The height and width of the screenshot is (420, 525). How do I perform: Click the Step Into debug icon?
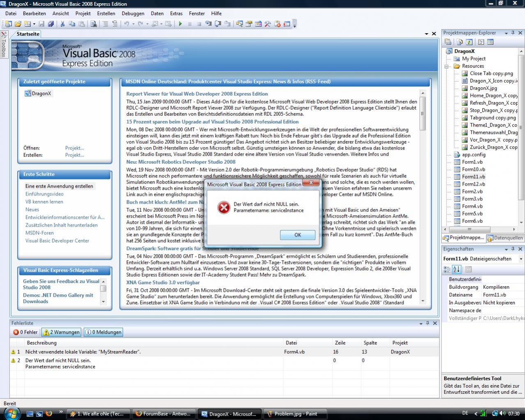[x=209, y=24]
